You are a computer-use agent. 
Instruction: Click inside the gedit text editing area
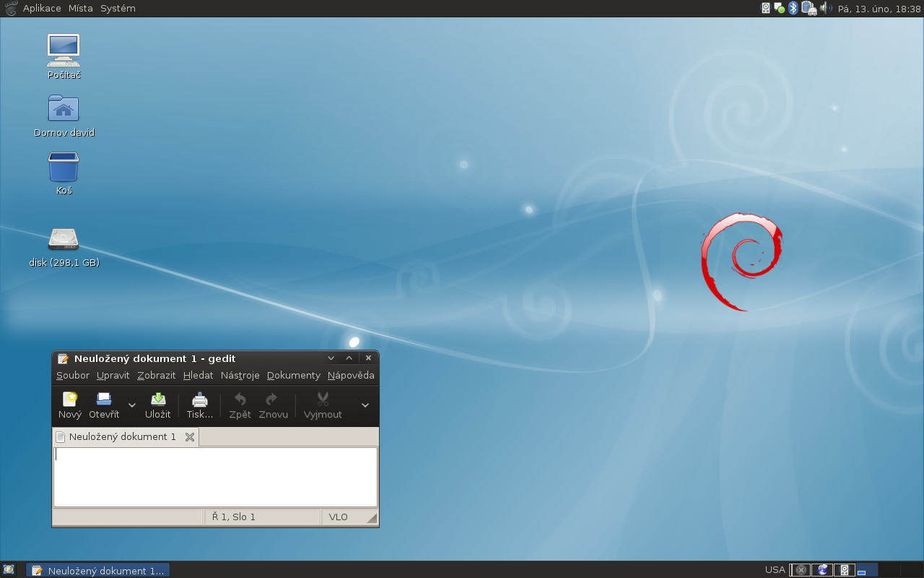[x=215, y=477]
